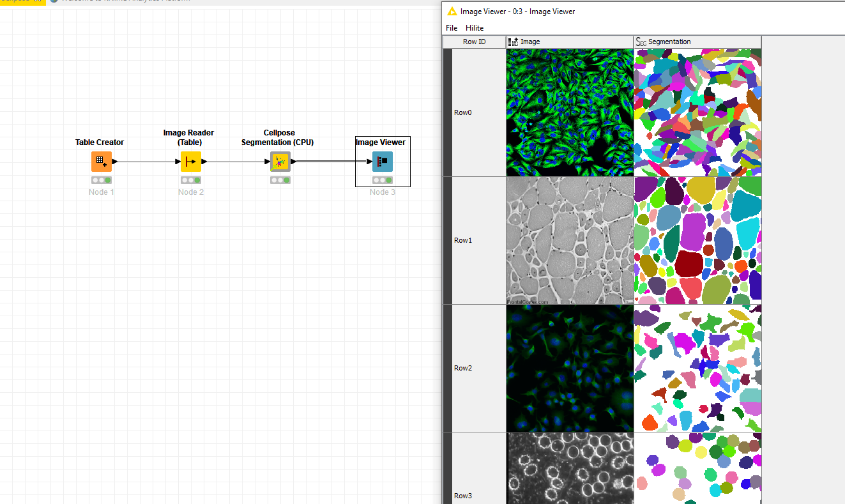
Task: Click Row0 green fluorescent cell image
Action: click(570, 112)
